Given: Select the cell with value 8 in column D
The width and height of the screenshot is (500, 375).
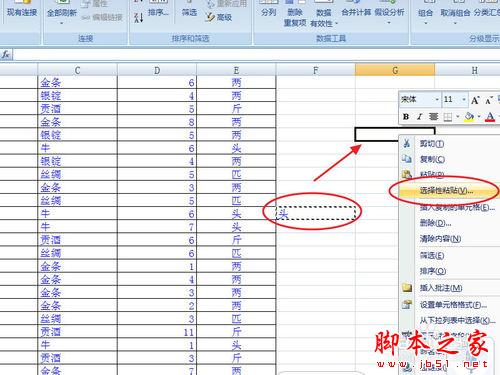Looking at the screenshot, I should (x=157, y=122).
